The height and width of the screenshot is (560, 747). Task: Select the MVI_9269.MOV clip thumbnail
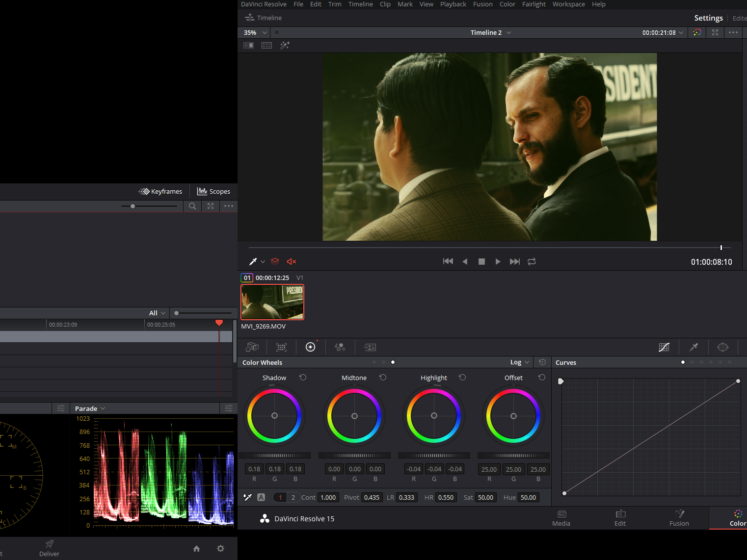pos(272,302)
